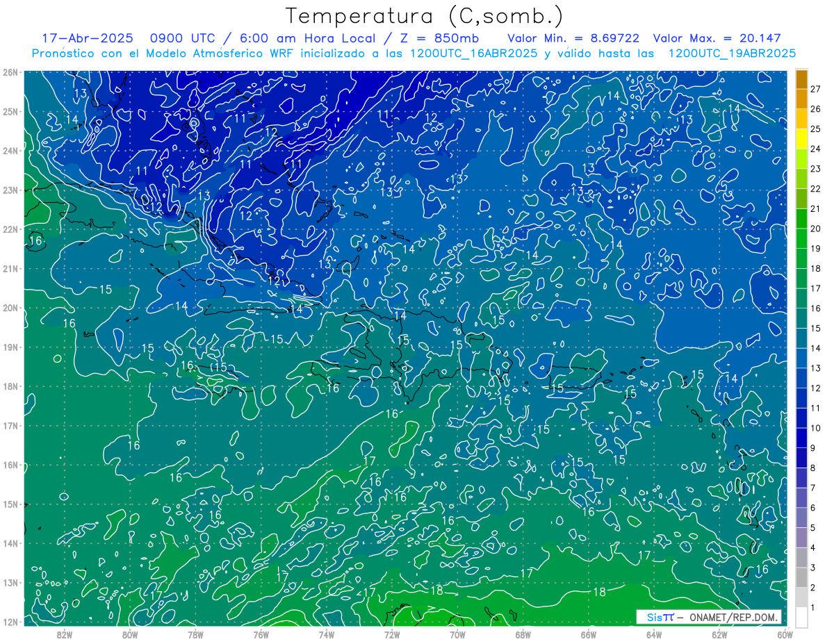
Task: Click the latitude label "13N"
Action: 10,582
